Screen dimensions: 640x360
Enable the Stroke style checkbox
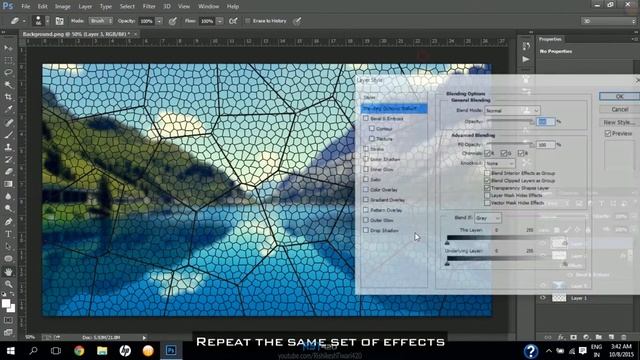366,149
